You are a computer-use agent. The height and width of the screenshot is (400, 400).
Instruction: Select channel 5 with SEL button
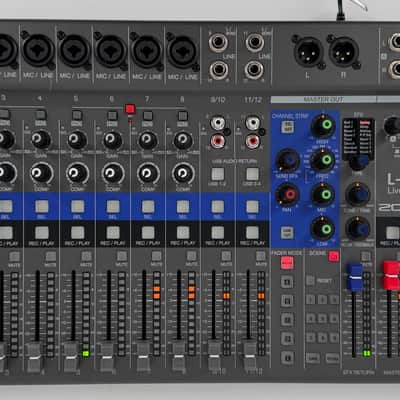pyautogui.click(x=78, y=206)
